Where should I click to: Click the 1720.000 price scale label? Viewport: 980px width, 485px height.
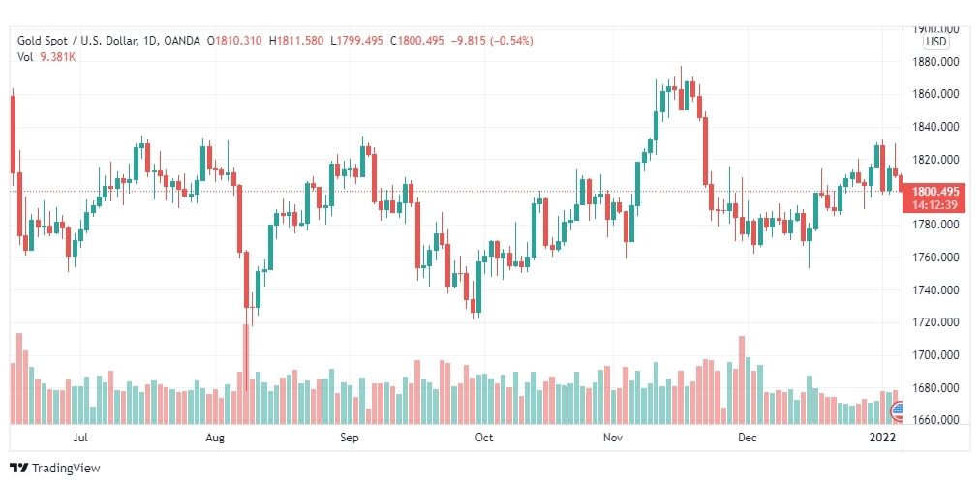pyautogui.click(x=935, y=322)
